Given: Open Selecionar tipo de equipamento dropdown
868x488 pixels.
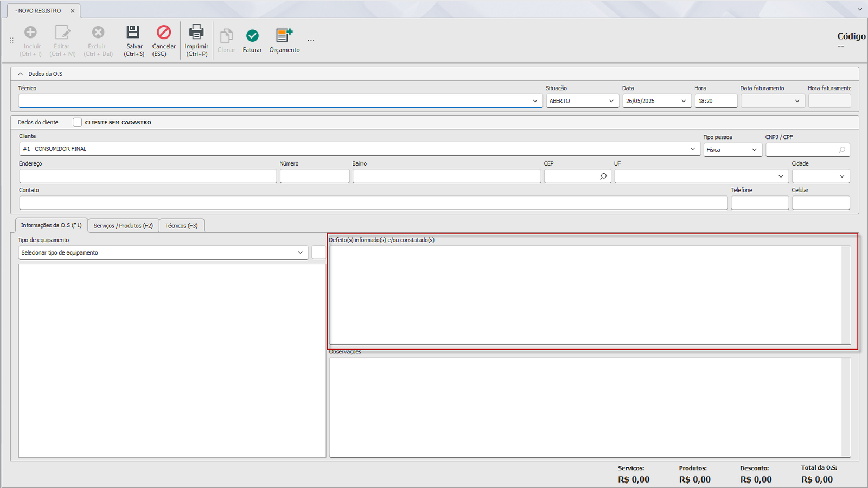Looking at the screenshot, I should click(301, 253).
